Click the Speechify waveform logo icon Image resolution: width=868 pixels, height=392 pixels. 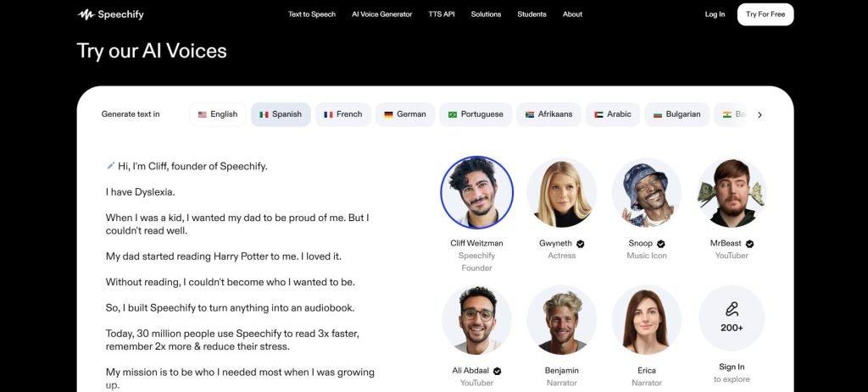click(x=86, y=14)
